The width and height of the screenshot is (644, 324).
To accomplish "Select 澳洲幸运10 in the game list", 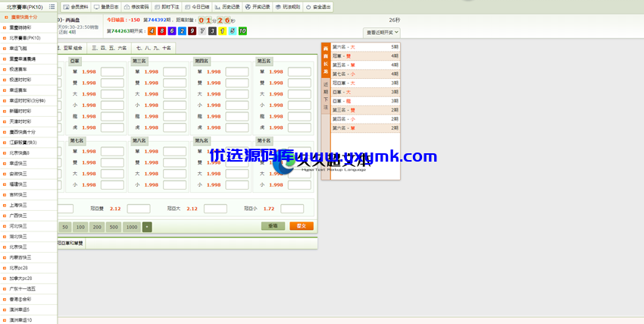I will coord(29,320).
